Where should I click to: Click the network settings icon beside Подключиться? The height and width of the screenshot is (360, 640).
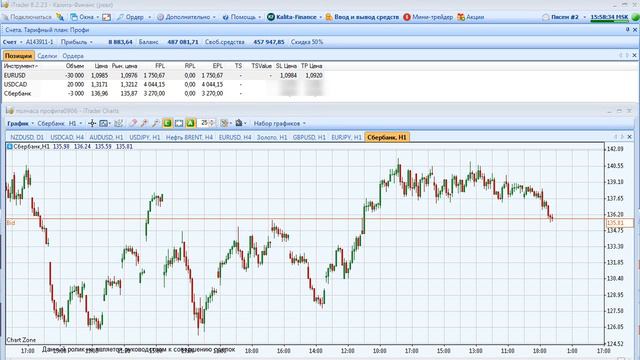[60, 17]
